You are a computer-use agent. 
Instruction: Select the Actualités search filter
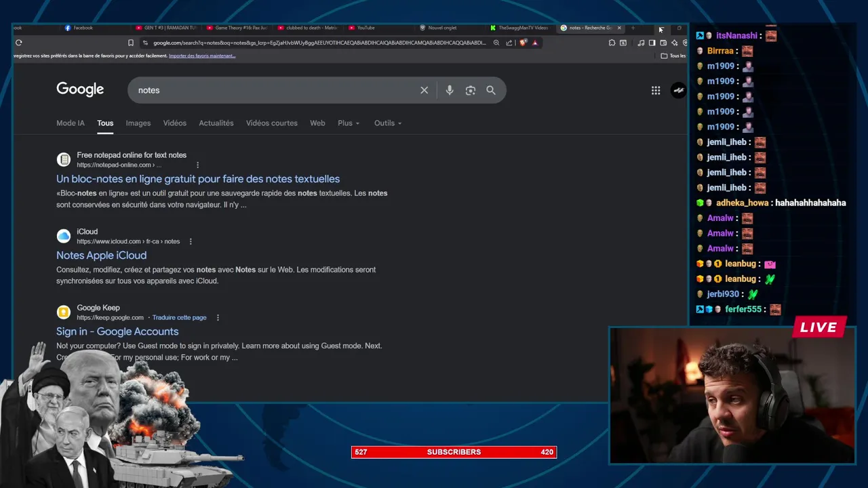pyautogui.click(x=216, y=123)
